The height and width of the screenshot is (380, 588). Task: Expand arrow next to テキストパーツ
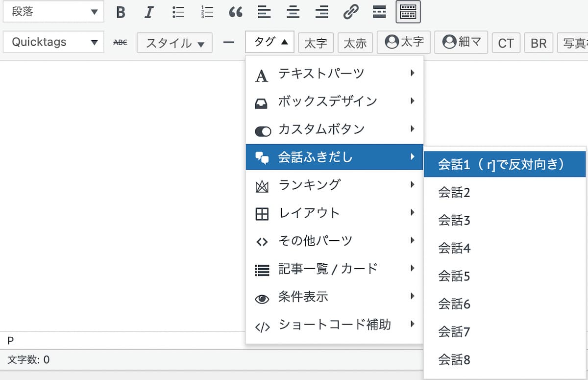click(413, 73)
